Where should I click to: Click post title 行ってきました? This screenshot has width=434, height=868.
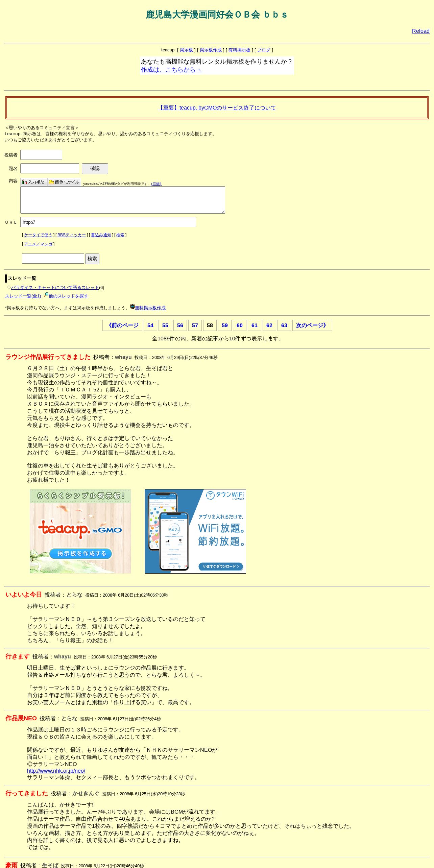27,793
